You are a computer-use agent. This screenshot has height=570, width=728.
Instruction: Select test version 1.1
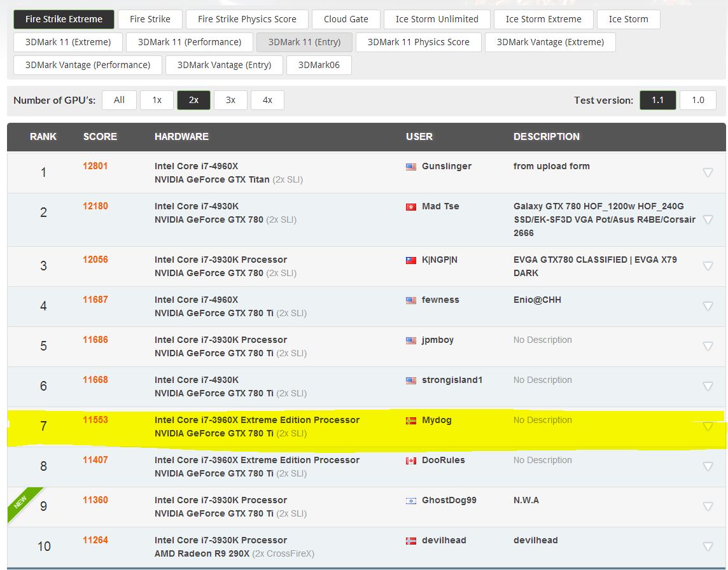(x=658, y=101)
